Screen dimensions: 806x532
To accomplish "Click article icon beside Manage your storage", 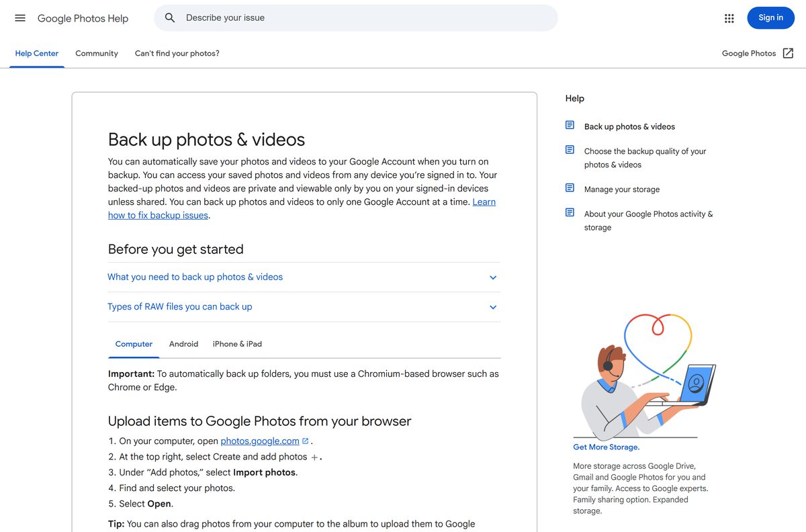I will click(570, 188).
